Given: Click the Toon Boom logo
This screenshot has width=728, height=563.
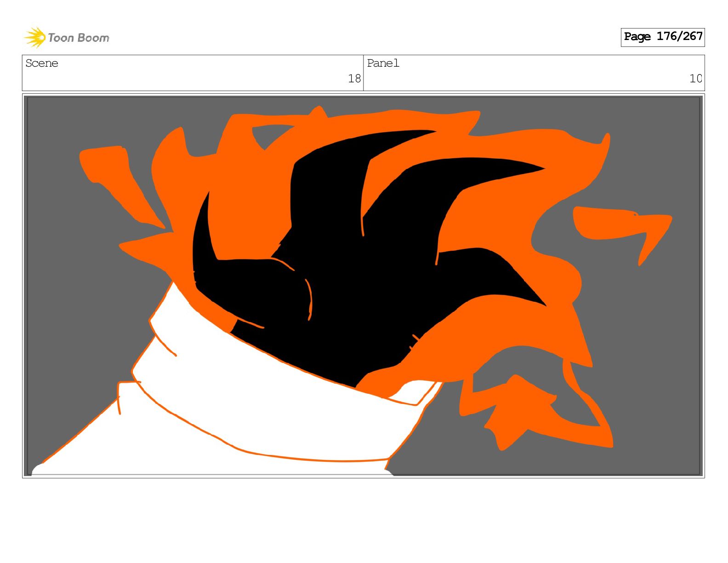Looking at the screenshot, I should 67,37.
